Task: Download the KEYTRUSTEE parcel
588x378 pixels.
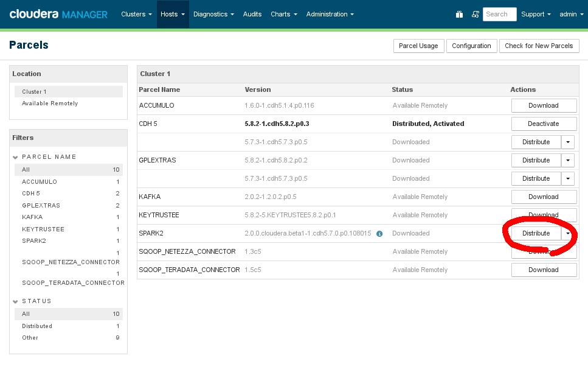Action: [x=544, y=215]
